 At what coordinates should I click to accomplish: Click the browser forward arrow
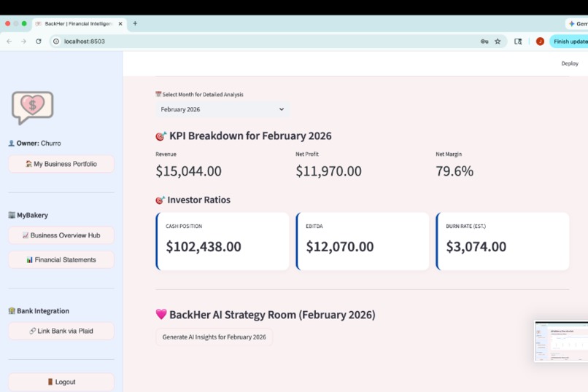pyautogui.click(x=23, y=42)
